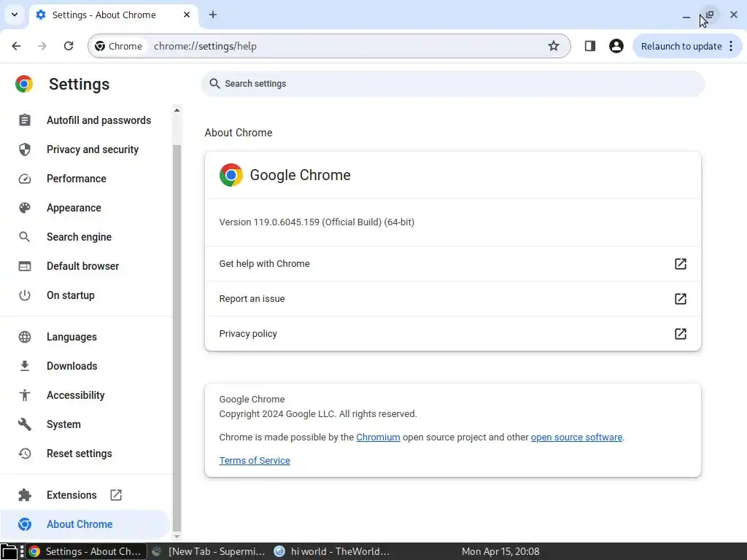Click the Performance gauge icon
This screenshot has width=747, height=560.
25,179
